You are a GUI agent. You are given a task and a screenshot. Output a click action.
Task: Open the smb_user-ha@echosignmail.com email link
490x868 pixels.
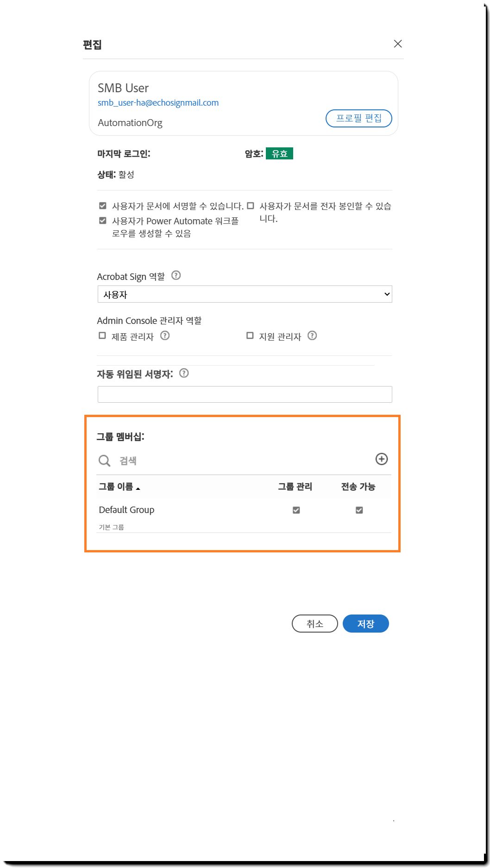click(158, 103)
